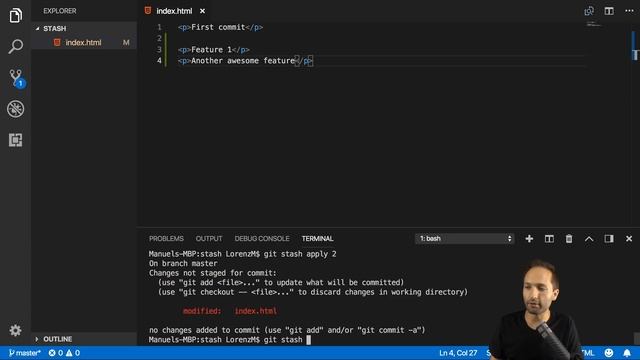This screenshot has height=360, width=640.
Task: Open errors and warnings count indicator
Action: [x=64, y=353]
